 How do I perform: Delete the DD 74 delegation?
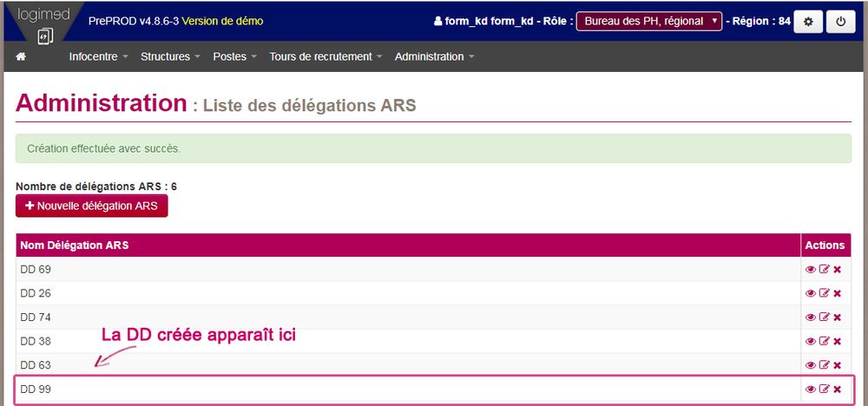837,318
